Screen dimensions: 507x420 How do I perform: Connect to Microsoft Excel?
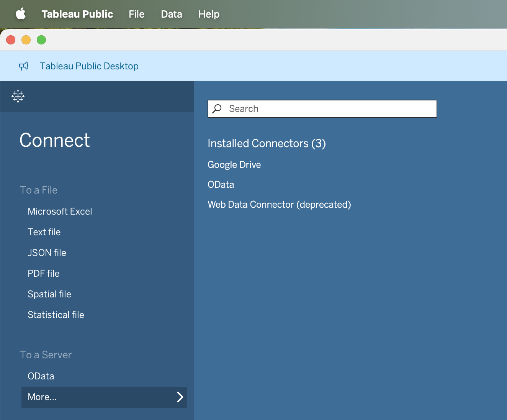tap(60, 212)
